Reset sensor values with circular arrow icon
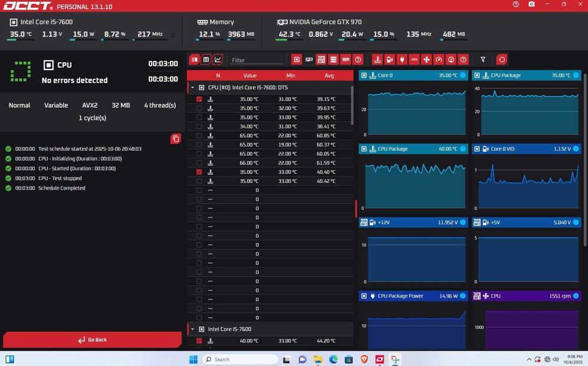The image size is (588, 366). click(x=502, y=59)
